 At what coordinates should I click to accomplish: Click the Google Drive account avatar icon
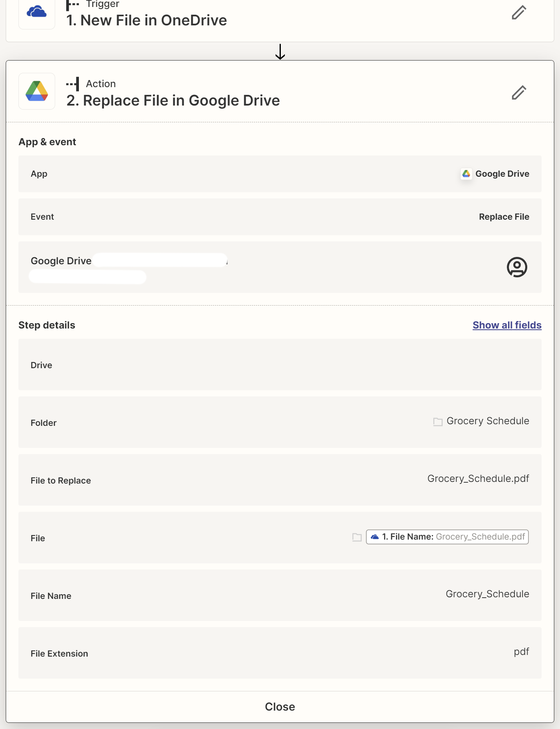tap(517, 267)
